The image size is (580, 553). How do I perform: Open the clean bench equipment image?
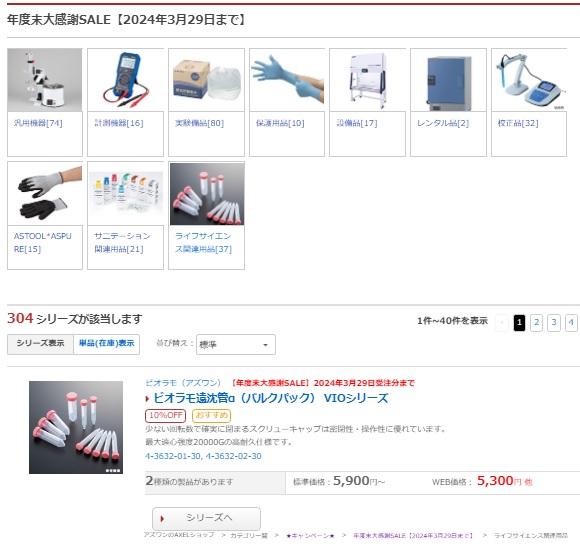(367, 80)
